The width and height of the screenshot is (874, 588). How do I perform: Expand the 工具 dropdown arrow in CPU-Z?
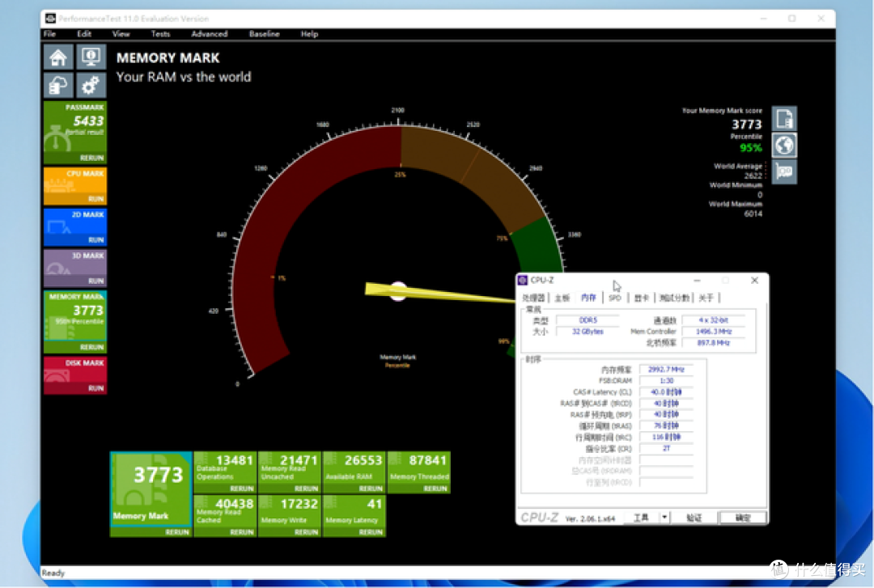664,518
